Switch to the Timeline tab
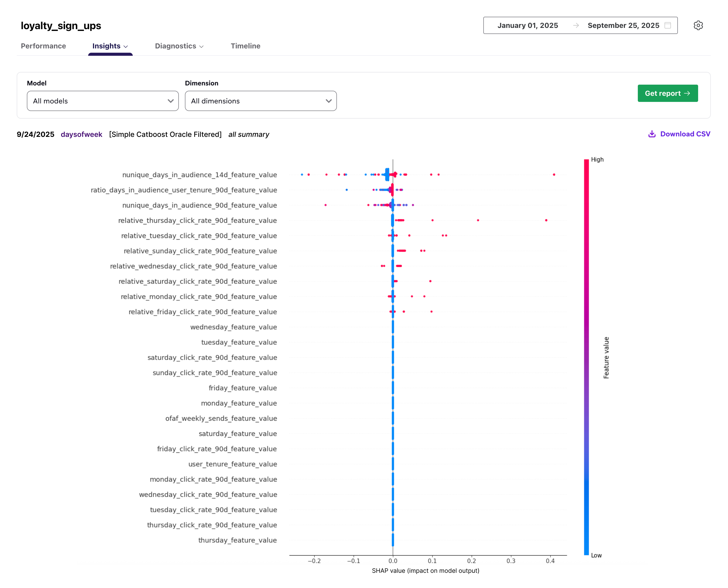 (245, 46)
